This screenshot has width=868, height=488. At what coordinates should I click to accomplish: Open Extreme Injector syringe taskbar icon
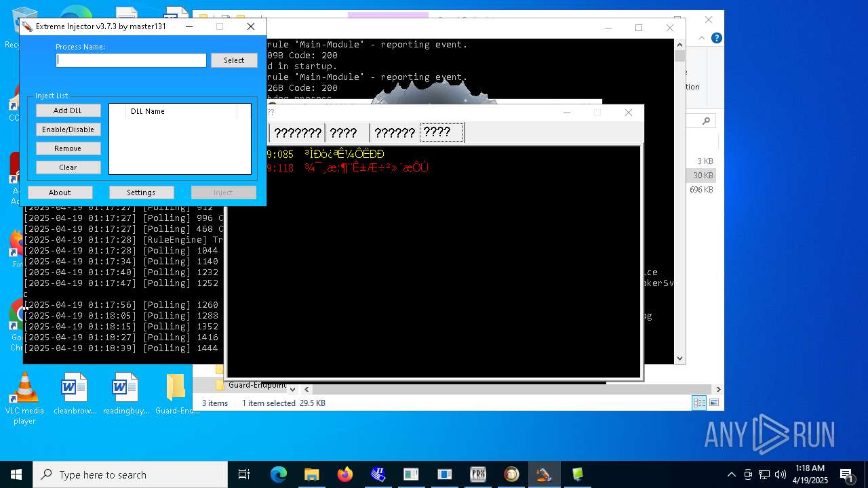pos(544,474)
